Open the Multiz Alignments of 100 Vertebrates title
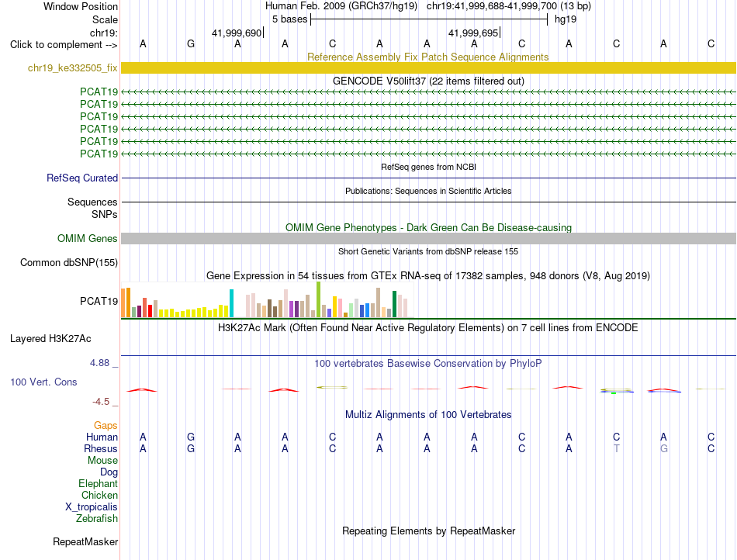Screen dimensions: 737x560 428,414
